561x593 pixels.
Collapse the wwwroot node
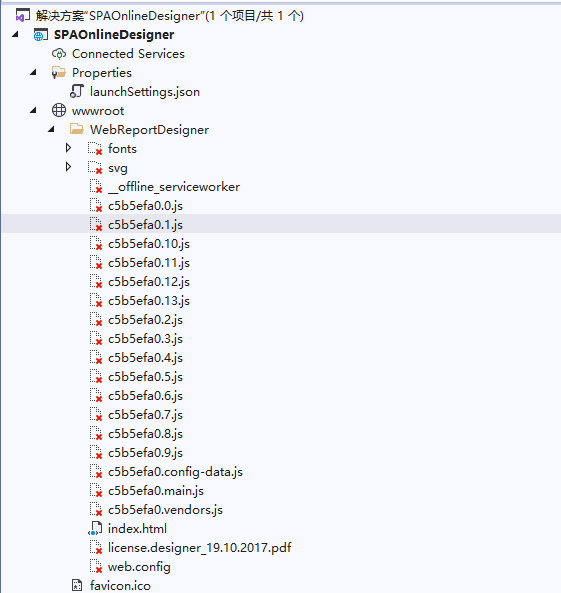coord(33,110)
